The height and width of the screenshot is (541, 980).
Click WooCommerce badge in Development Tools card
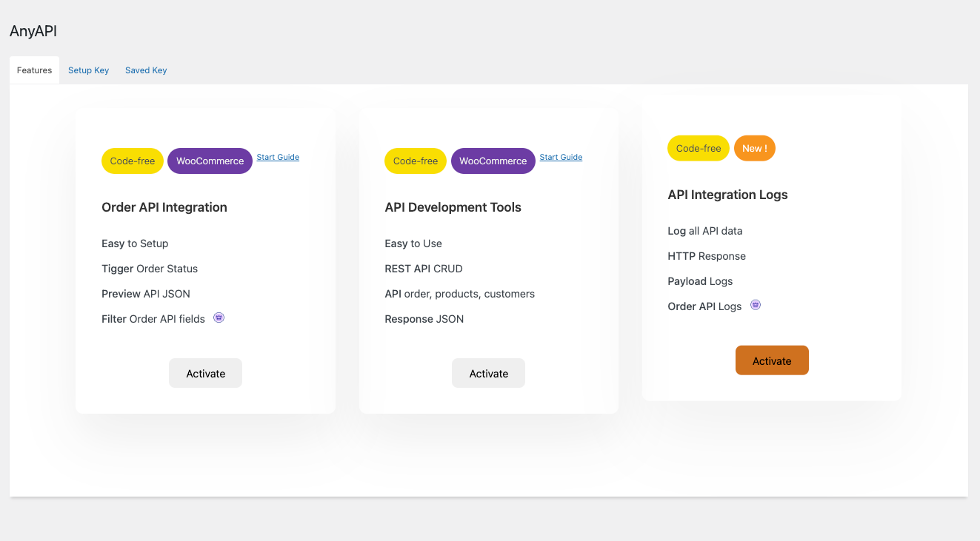click(x=493, y=161)
